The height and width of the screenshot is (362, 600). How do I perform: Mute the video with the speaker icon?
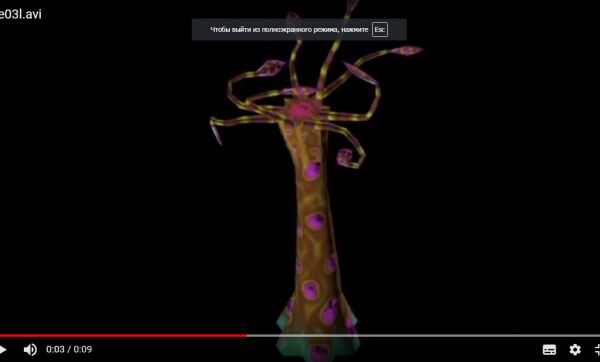[x=30, y=349]
